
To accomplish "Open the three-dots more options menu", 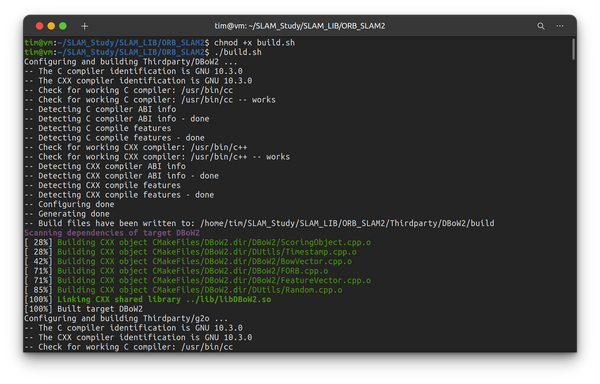I will tap(559, 26).
